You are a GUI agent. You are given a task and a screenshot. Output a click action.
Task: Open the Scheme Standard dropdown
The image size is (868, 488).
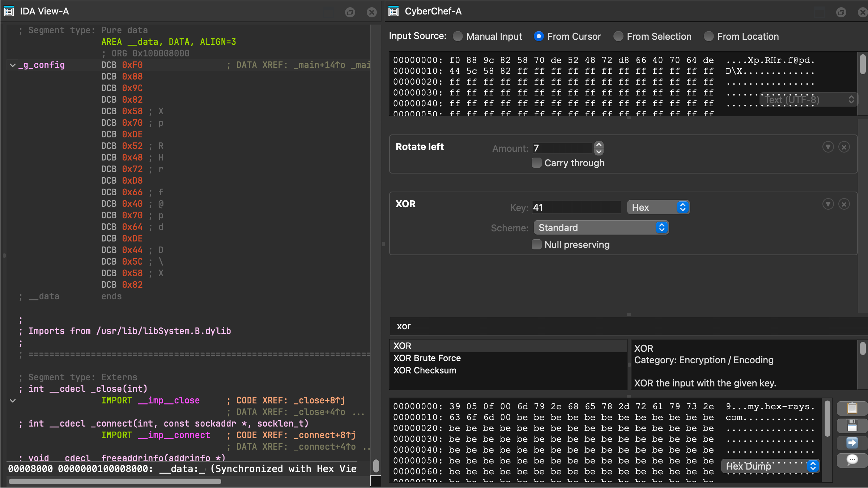pos(601,228)
